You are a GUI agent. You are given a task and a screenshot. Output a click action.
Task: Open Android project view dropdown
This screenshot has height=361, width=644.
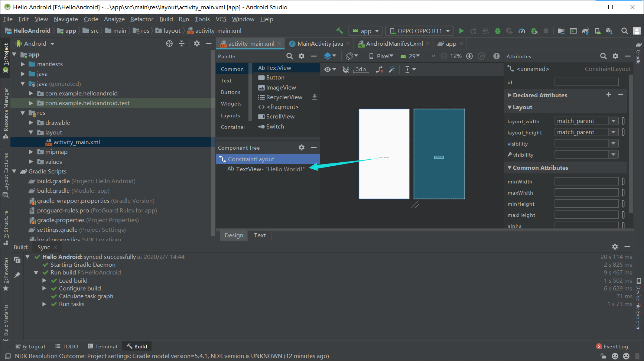[35, 43]
